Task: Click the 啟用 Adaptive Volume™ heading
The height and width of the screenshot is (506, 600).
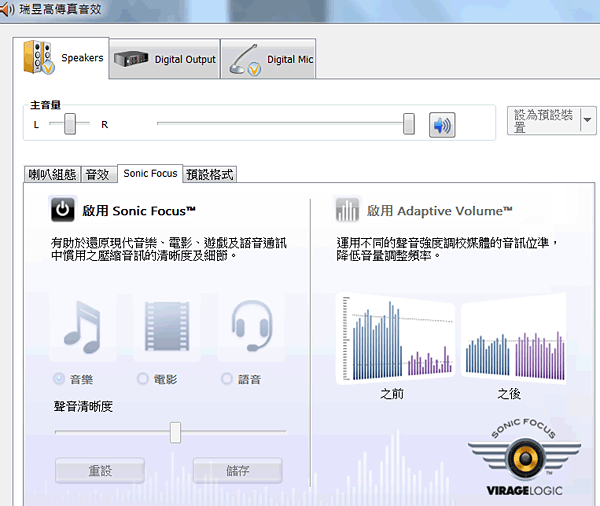Action: (439, 211)
